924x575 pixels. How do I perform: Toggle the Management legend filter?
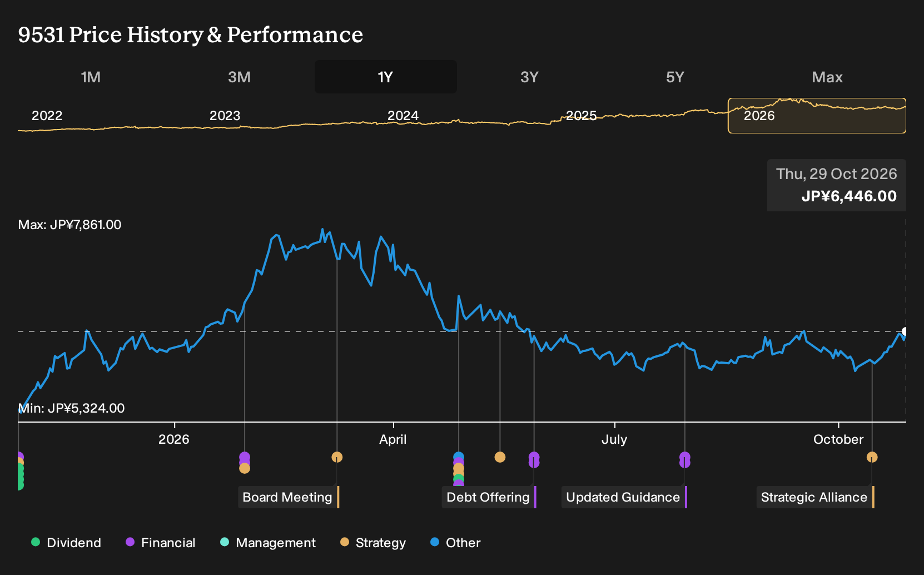click(x=268, y=543)
